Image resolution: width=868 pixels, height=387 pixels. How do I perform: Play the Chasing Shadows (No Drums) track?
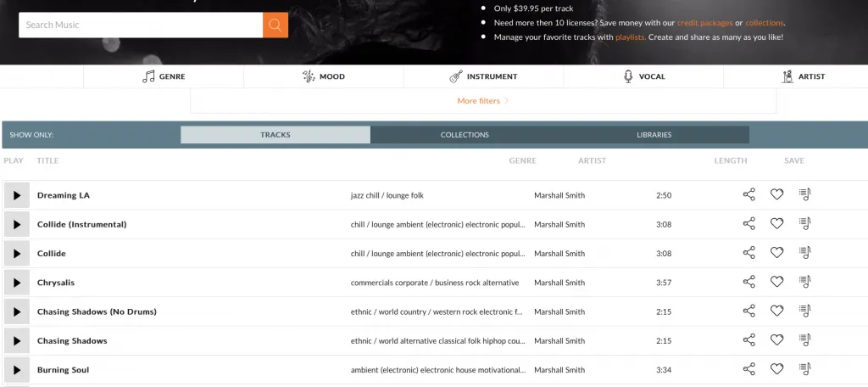[x=17, y=311]
